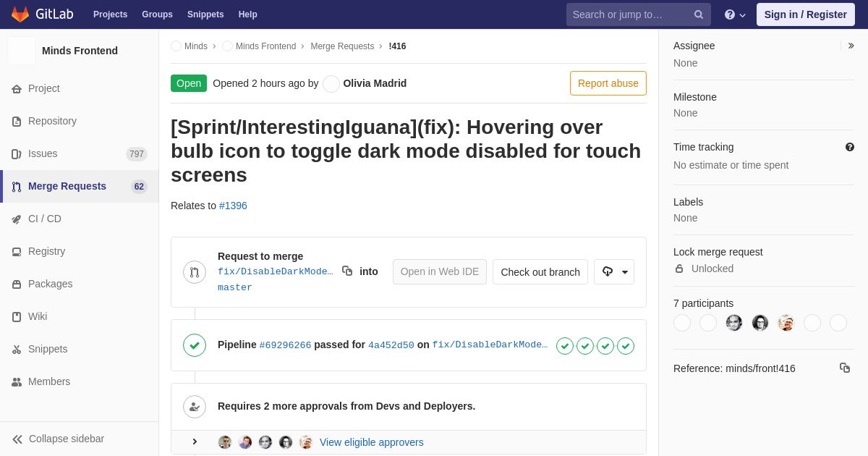Viewport: 868px width, 456px height.
Task: Collapse the right sidebar with double chevron
Action: pos(851,46)
